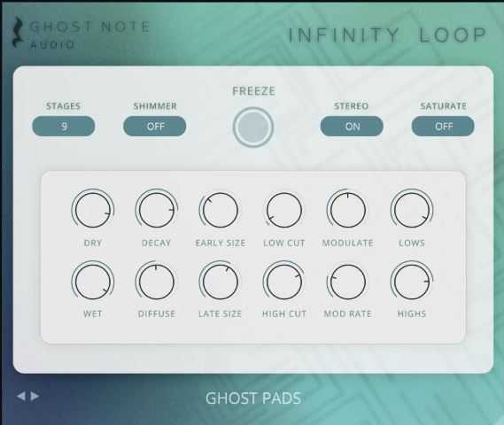Viewport: 504px width, 425px height.
Task: Click the WET label text
Action: (93, 313)
